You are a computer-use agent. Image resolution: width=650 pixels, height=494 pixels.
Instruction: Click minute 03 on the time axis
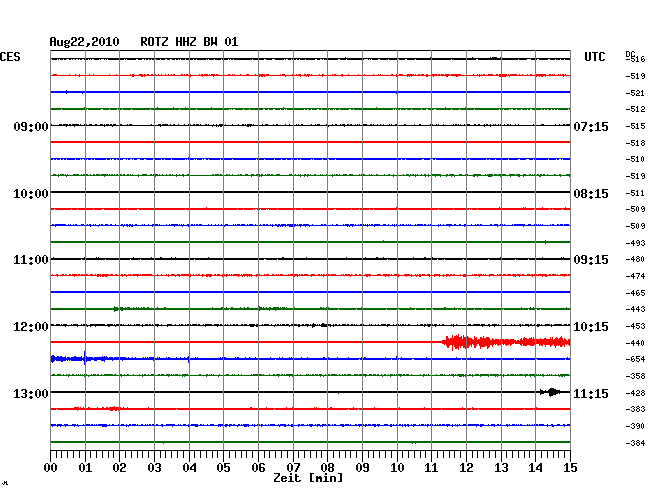[x=154, y=468]
